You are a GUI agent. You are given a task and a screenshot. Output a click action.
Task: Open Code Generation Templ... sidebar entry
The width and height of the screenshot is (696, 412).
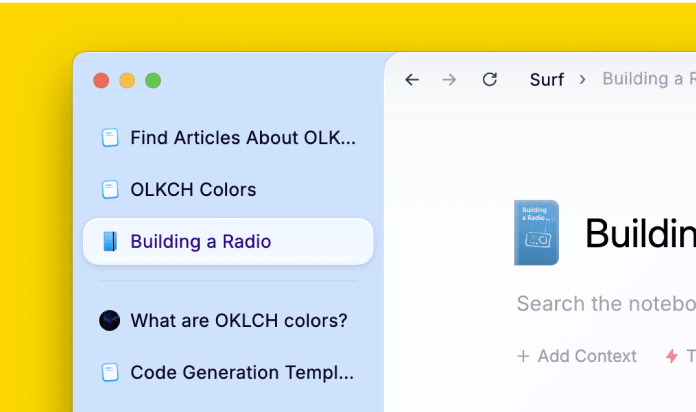(x=242, y=372)
